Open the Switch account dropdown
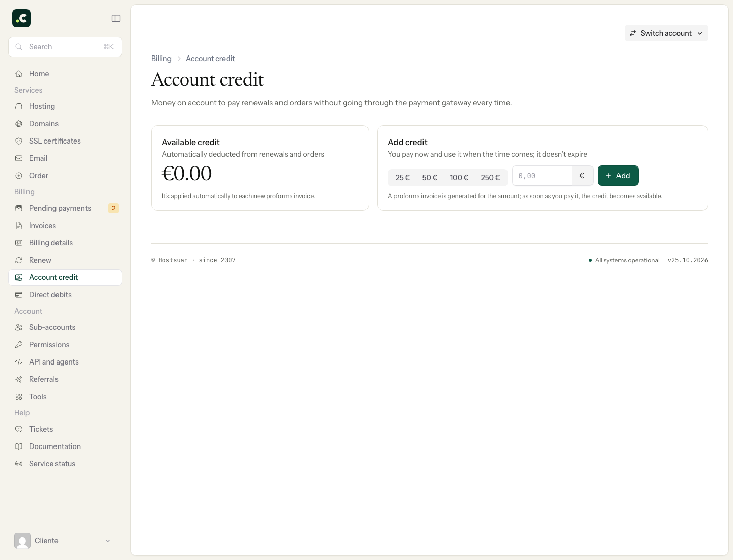The width and height of the screenshot is (733, 560). 666,33
